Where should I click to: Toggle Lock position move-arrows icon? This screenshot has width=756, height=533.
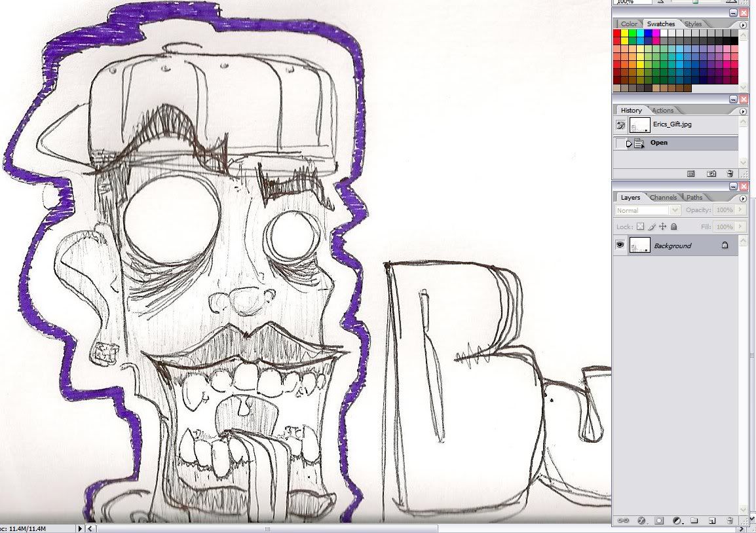[x=663, y=226]
